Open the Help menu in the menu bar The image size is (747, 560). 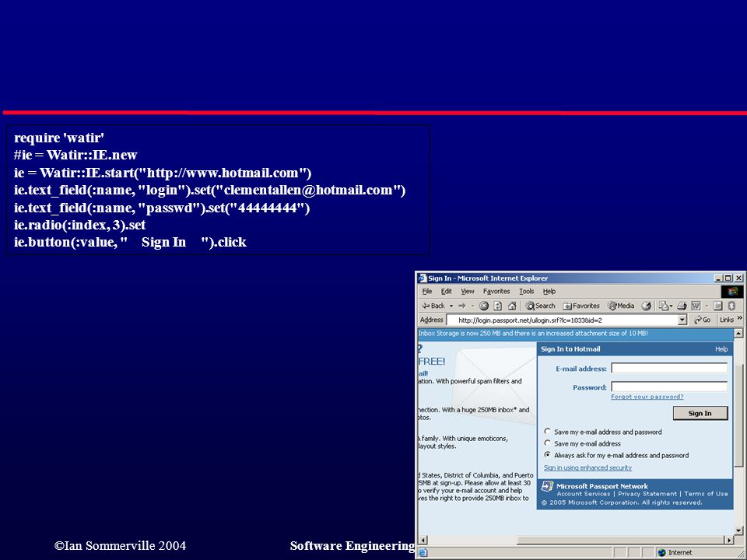549,291
